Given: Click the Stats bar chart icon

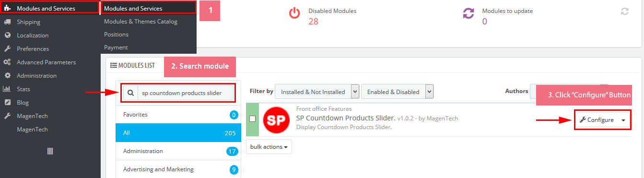Looking at the screenshot, I should pos(7,89).
